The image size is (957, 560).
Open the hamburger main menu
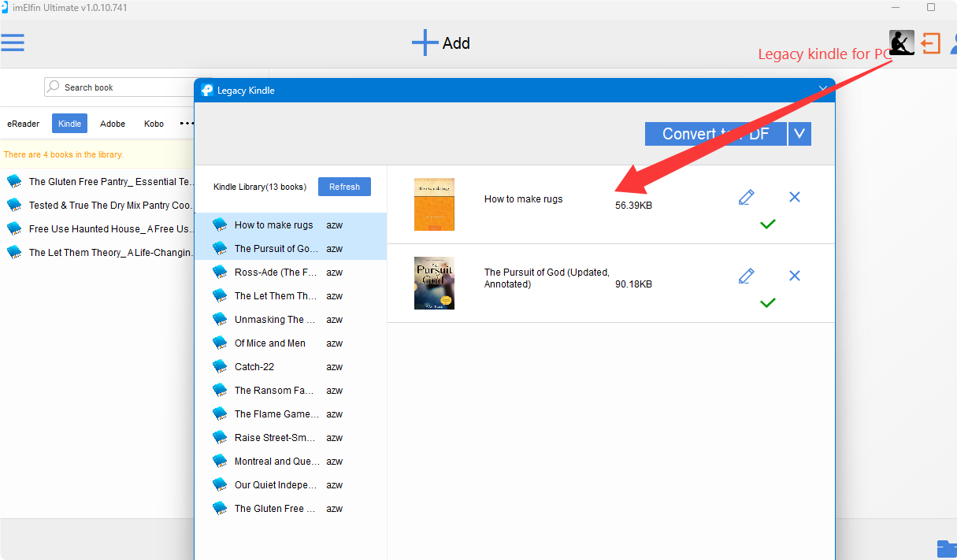[x=12, y=43]
